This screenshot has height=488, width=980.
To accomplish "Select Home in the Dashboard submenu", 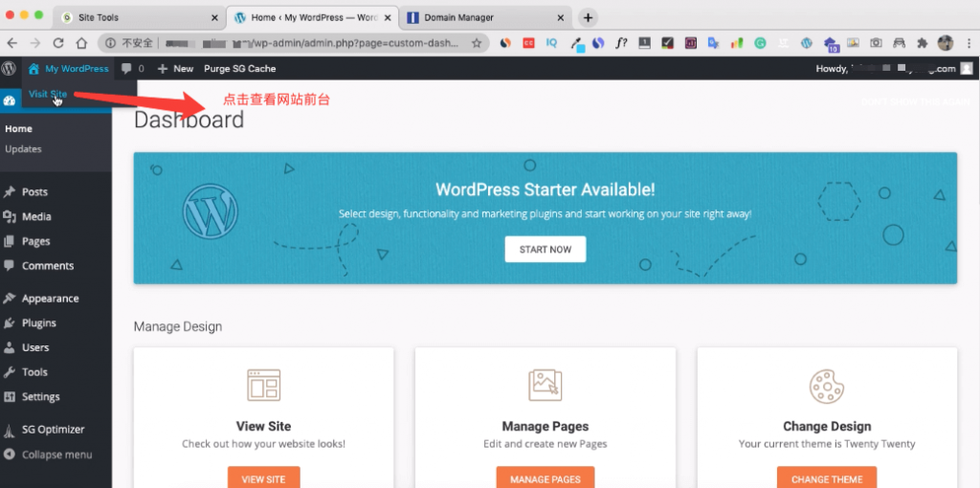I will [x=18, y=129].
